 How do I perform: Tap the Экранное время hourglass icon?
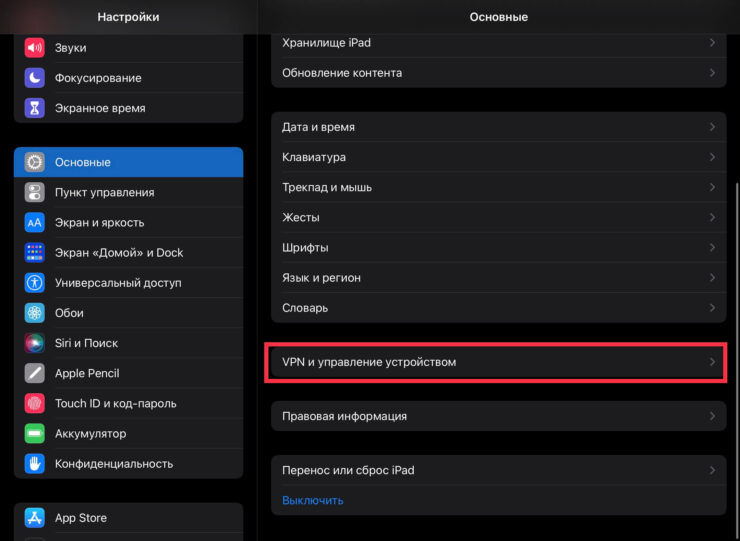(x=34, y=108)
